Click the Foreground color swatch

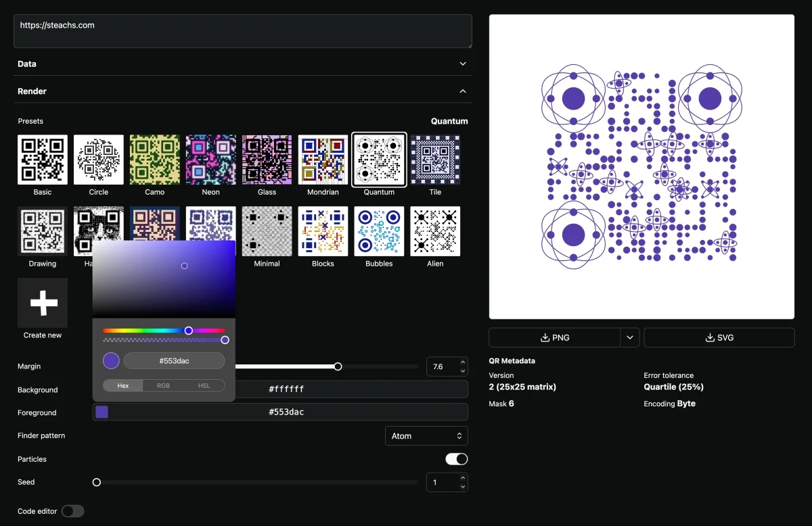pos(101,412)
